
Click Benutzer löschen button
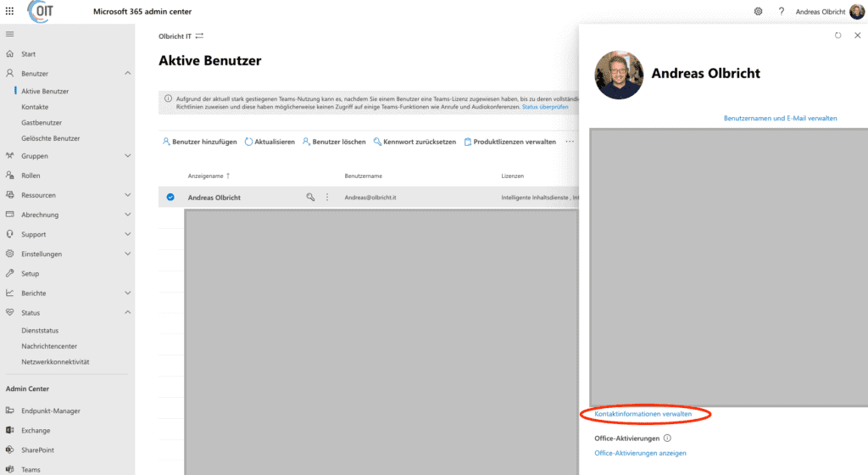[334, 142]
